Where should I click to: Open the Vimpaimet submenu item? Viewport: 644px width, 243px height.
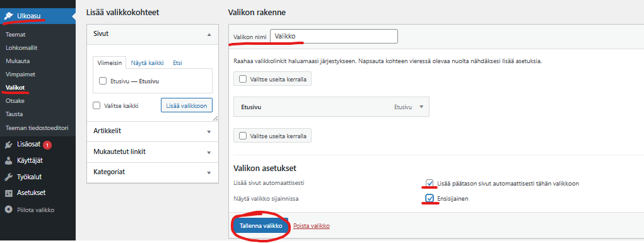tap(21, 74)
